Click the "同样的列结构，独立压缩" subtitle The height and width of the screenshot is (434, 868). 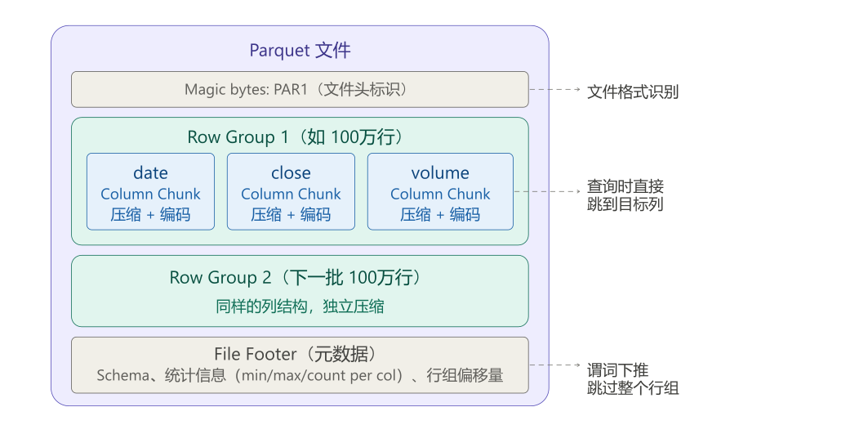(300, 307)
